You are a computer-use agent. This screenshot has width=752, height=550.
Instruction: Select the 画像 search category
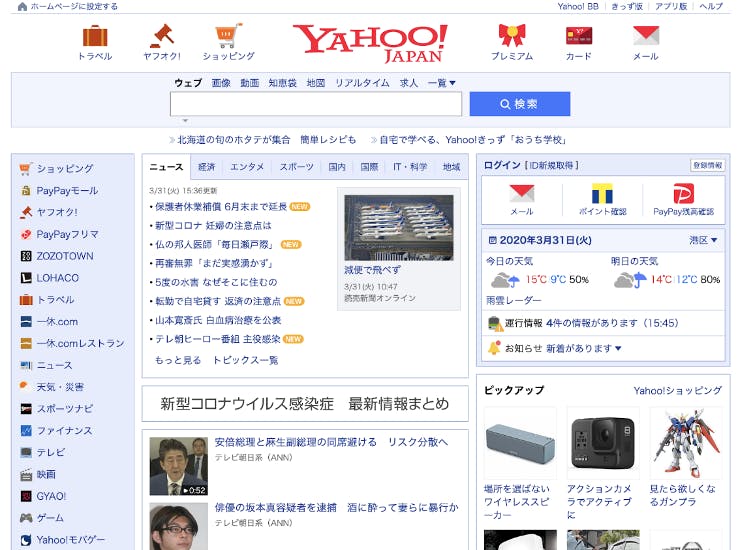coord(221,83)
